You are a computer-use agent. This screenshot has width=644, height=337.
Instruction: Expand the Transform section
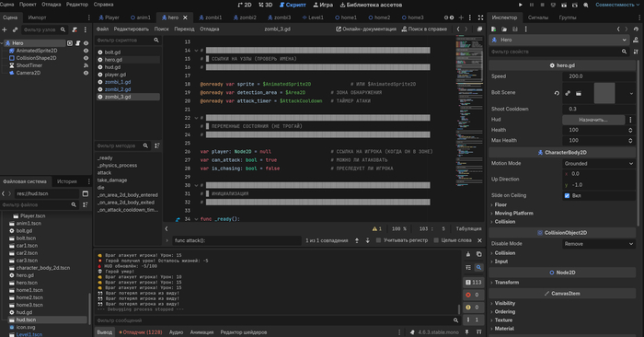click(507, 283)
